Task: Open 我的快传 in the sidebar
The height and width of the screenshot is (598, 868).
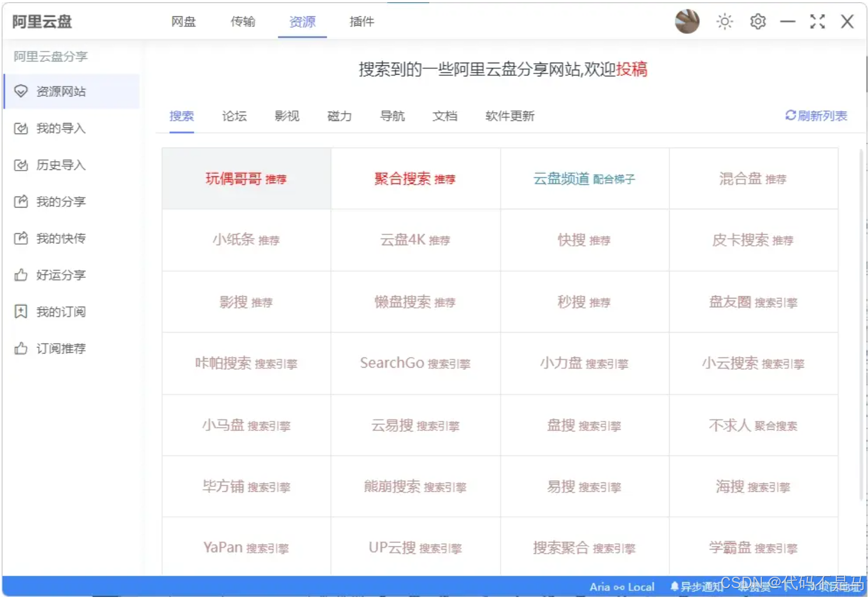Action: pyautogui.click(x=71, y=239)
